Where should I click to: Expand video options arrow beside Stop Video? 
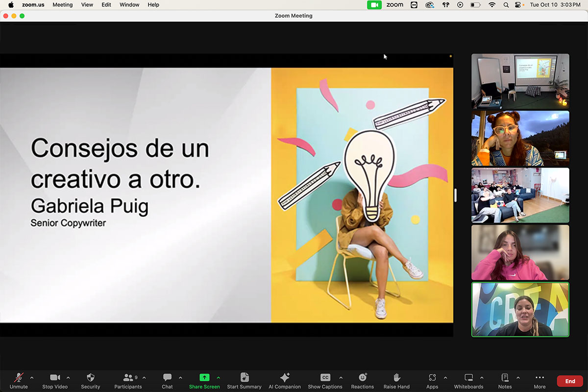coord(68,378)
